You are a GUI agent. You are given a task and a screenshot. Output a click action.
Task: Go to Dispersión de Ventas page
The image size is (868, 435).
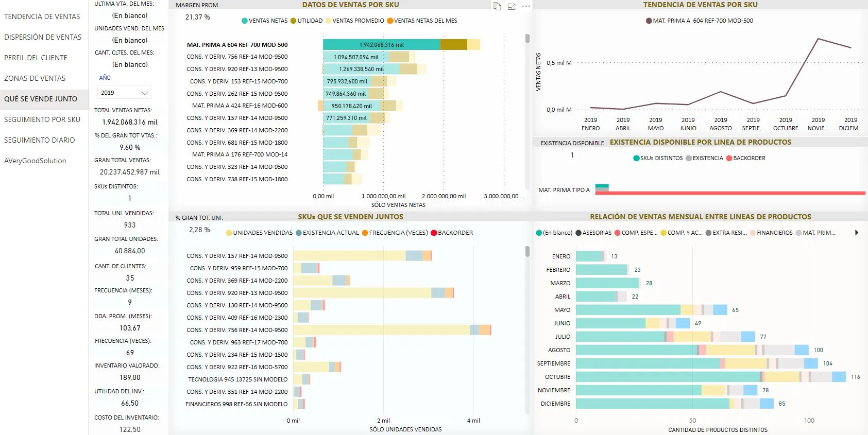[43, 37]
